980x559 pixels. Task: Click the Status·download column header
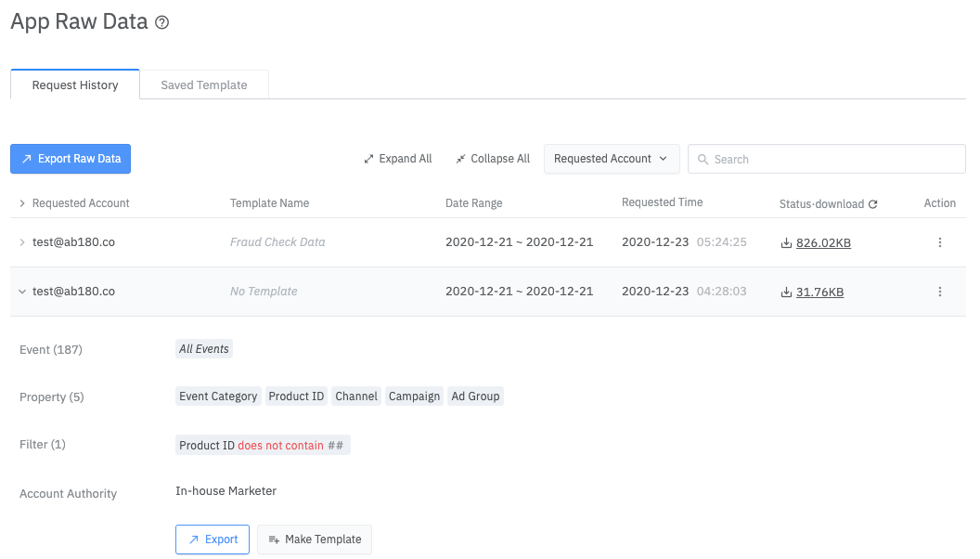click(821, 204)
